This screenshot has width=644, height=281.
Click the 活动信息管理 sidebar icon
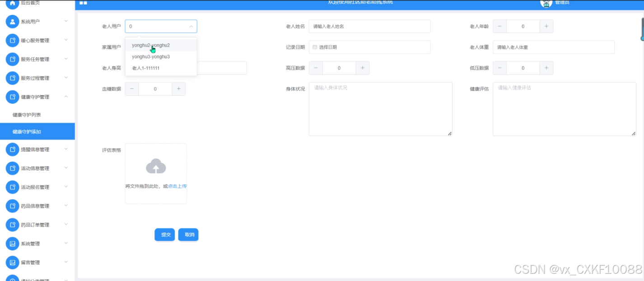coord(12,168)
